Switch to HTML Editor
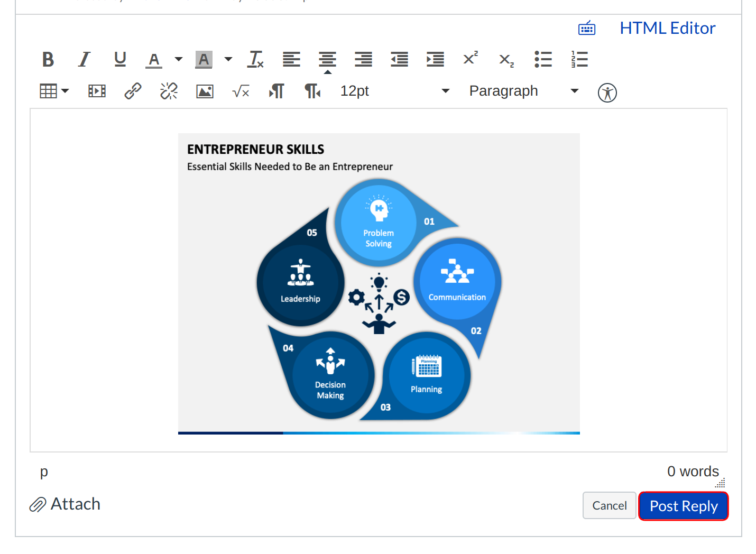 [667, 28]
